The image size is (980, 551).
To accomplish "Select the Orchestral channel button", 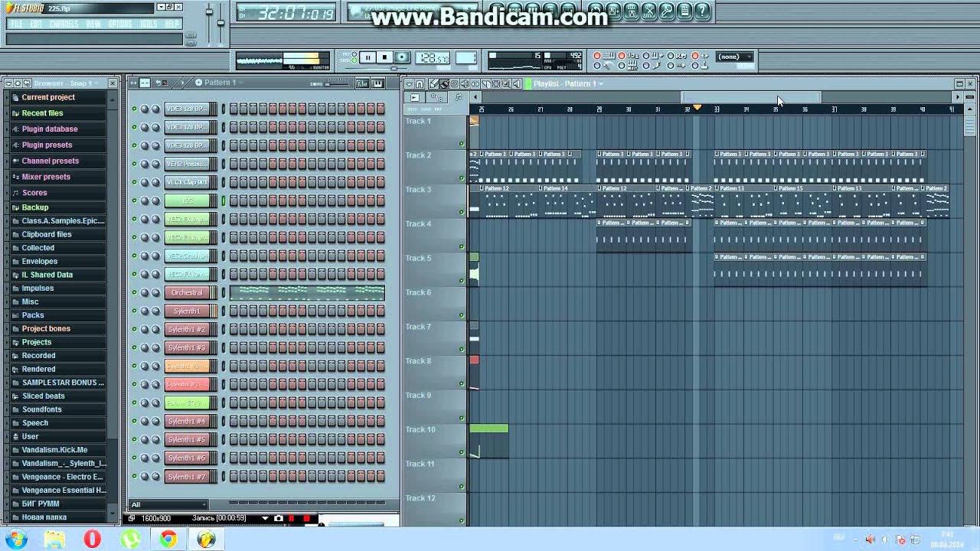I will [188, 292].
